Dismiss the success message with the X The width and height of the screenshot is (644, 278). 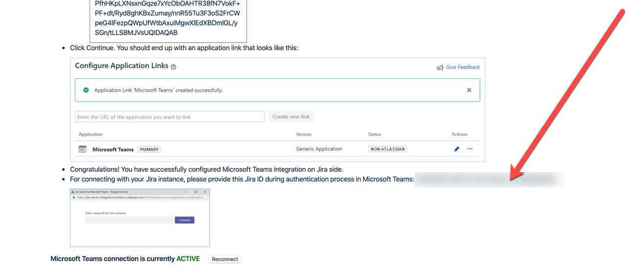(469, 90)
